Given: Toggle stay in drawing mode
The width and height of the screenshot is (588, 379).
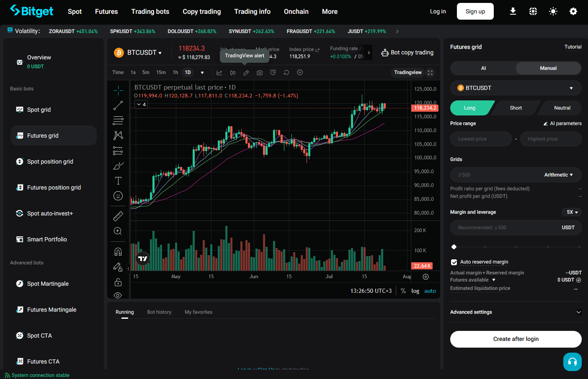Looking at the screenshot, I should 118,267.
